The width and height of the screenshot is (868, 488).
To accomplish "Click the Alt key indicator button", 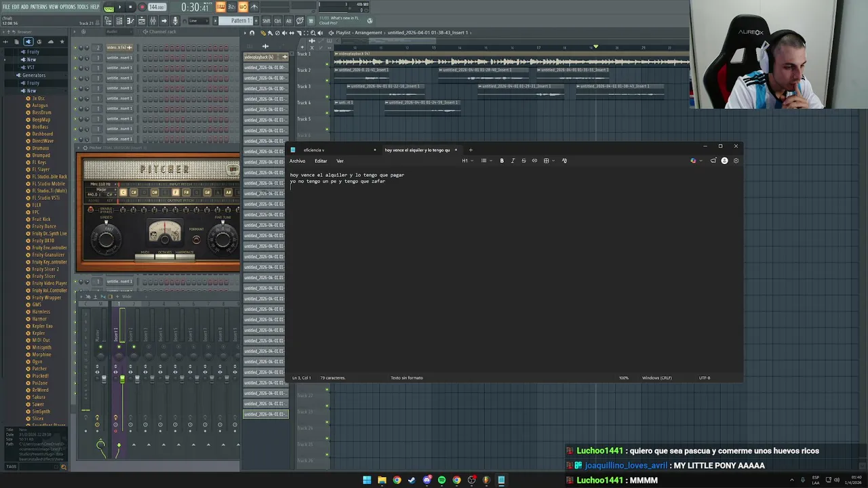I will [289, 21].
